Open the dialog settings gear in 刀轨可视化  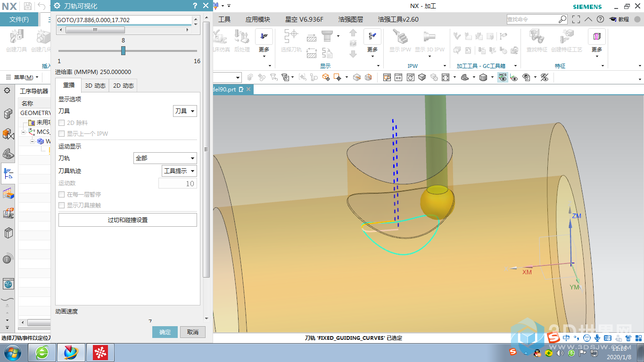tap(57, 6)
